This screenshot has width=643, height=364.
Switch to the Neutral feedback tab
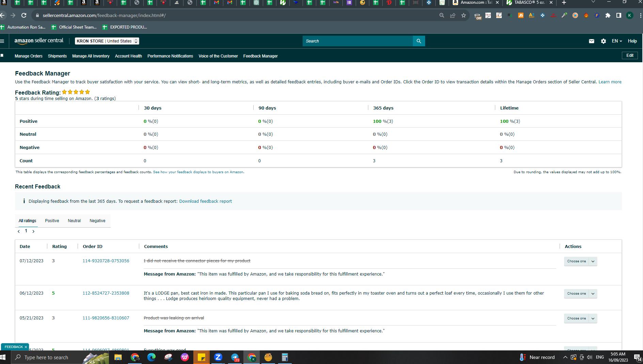point(74,221)
